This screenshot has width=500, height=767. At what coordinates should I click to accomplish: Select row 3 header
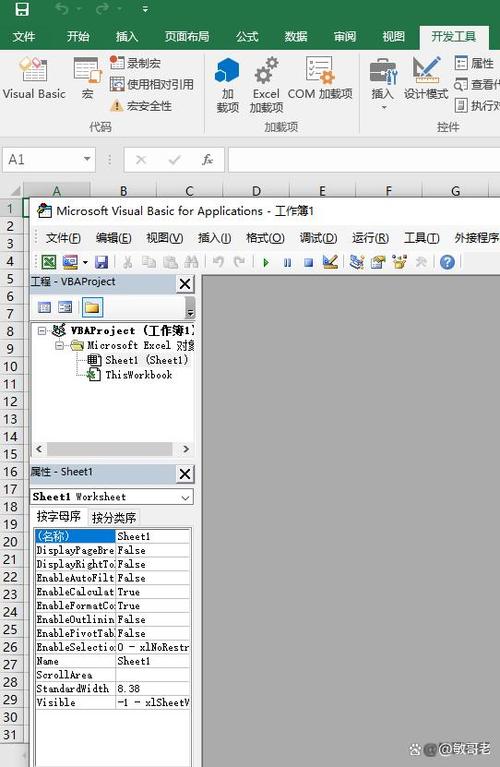(10, 244)
